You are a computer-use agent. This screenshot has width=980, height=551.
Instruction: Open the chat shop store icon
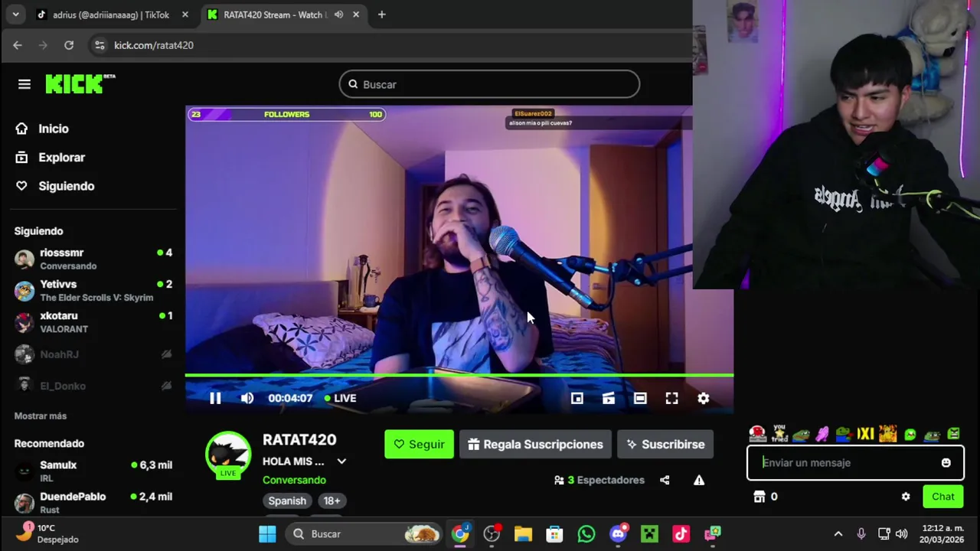pyautogui.click(x=759, y=497)
